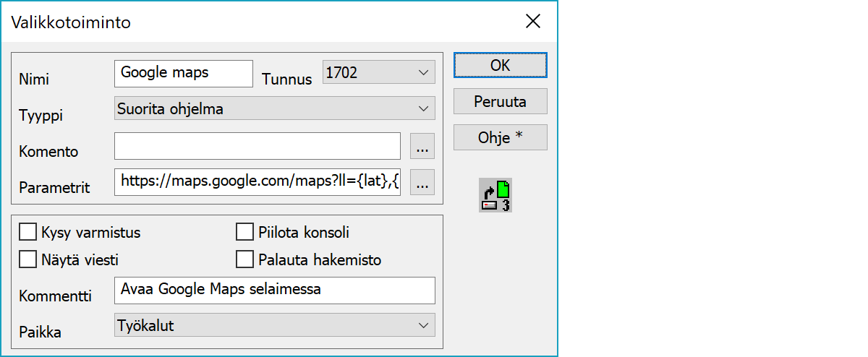Open the browse button next to Komento
This screenshot has width=868, height=357.
[x=422, y=147]
